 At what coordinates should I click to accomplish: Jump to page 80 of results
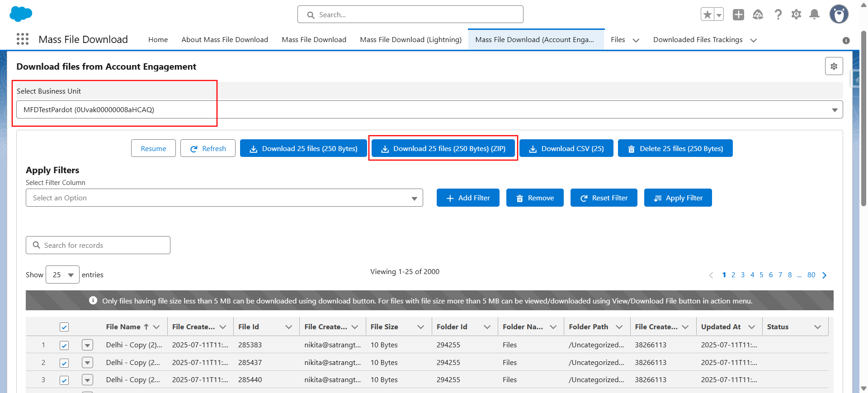811,275
